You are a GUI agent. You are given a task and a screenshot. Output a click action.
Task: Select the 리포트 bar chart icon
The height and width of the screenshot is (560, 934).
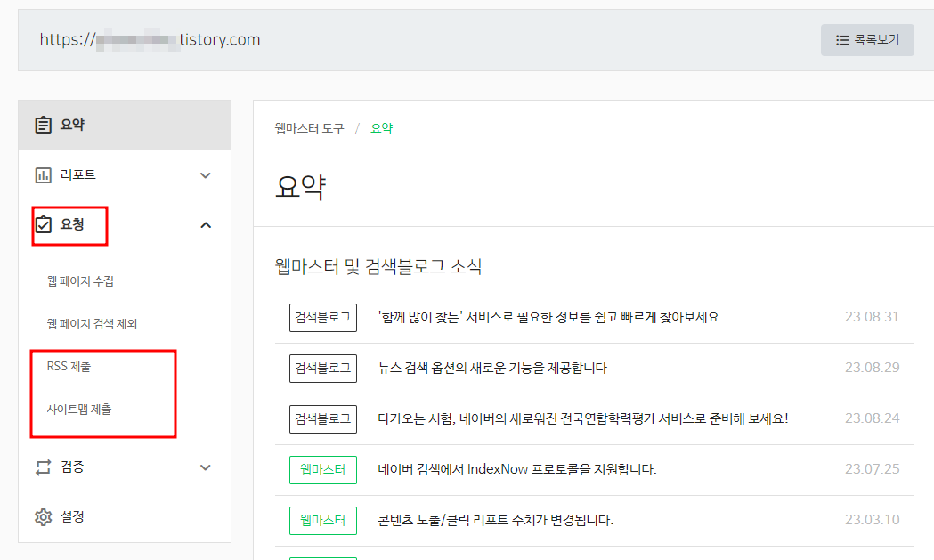(x=44, y=175)
